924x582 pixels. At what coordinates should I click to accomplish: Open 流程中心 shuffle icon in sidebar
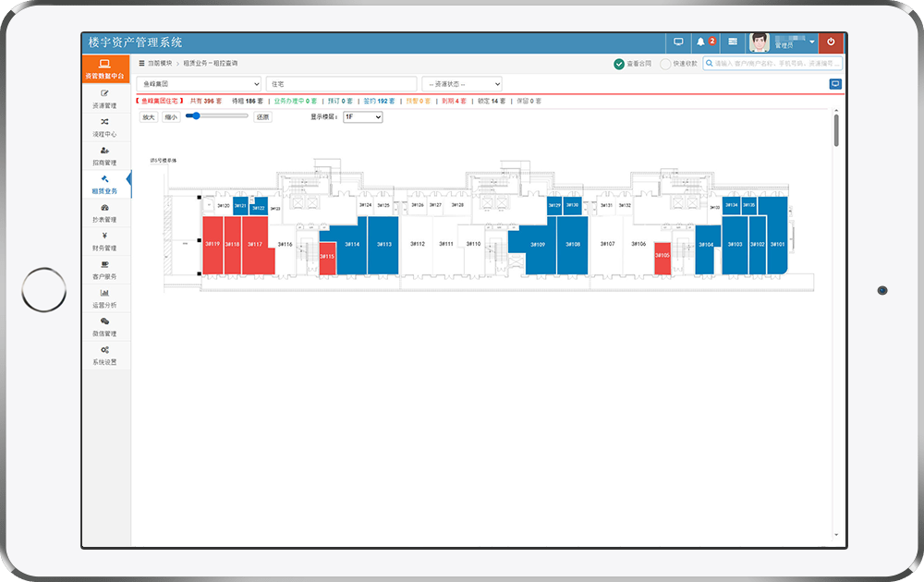pos(105,127)
